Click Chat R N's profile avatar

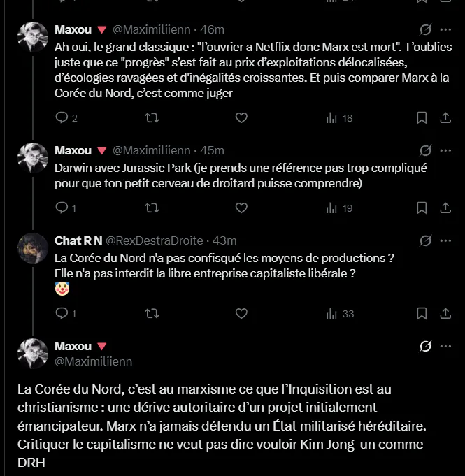(x=33, y=248)
